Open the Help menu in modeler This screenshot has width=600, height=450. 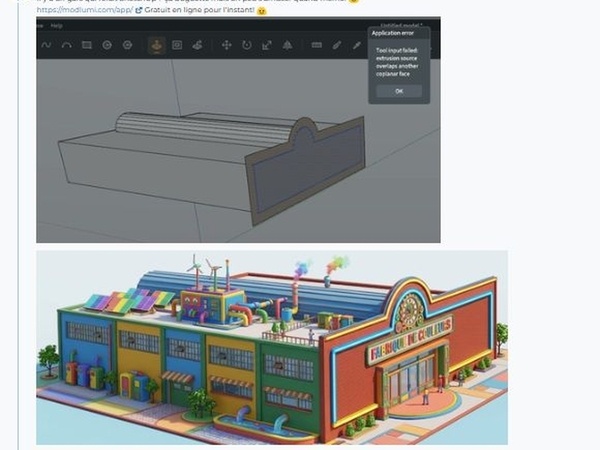57,26
